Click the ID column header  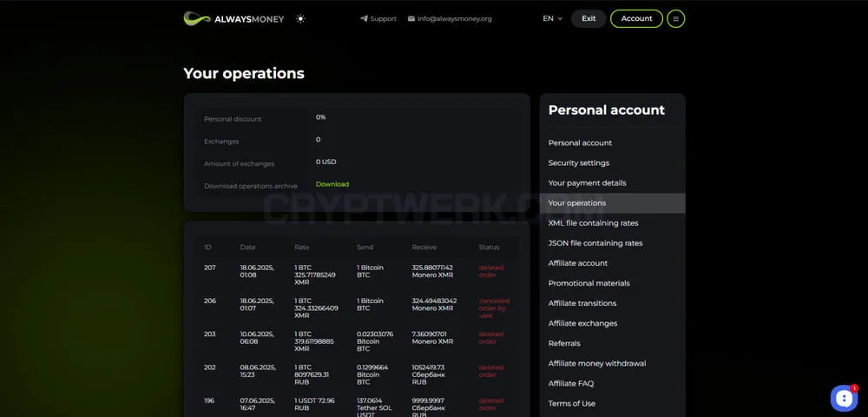(207, 247)
